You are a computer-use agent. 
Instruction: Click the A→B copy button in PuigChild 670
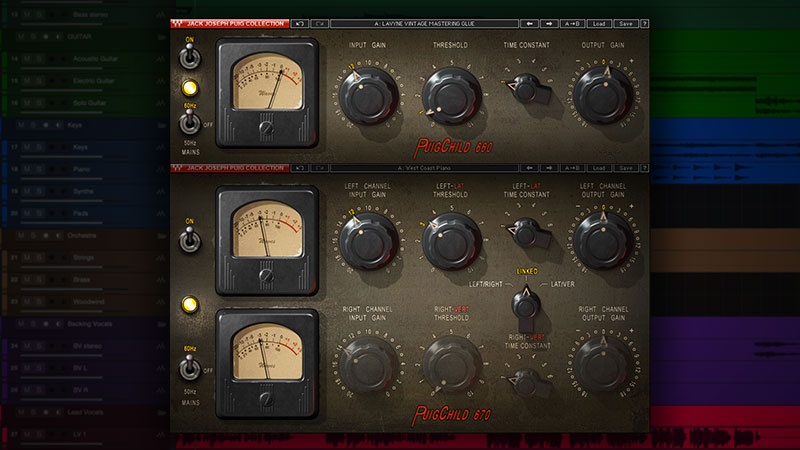572,168
